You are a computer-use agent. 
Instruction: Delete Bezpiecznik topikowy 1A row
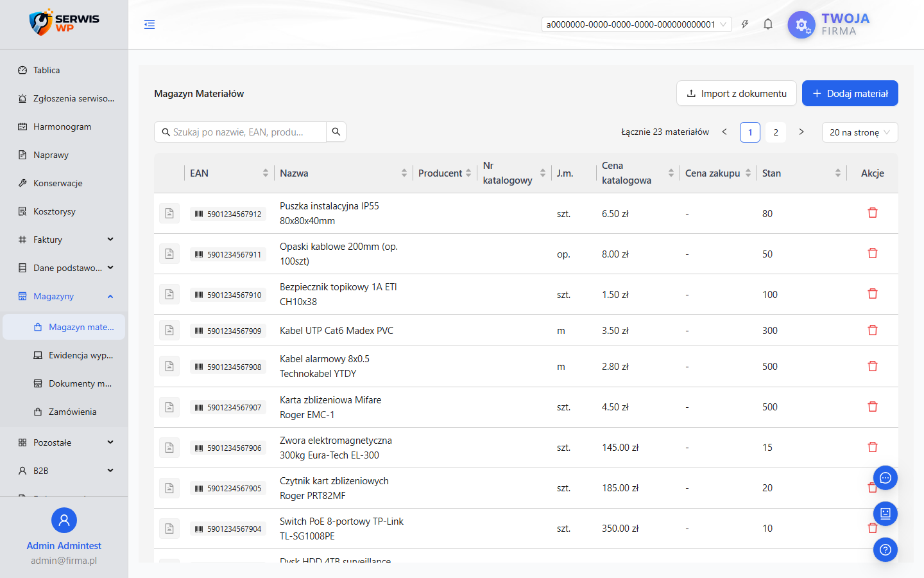tap(873, 293)
